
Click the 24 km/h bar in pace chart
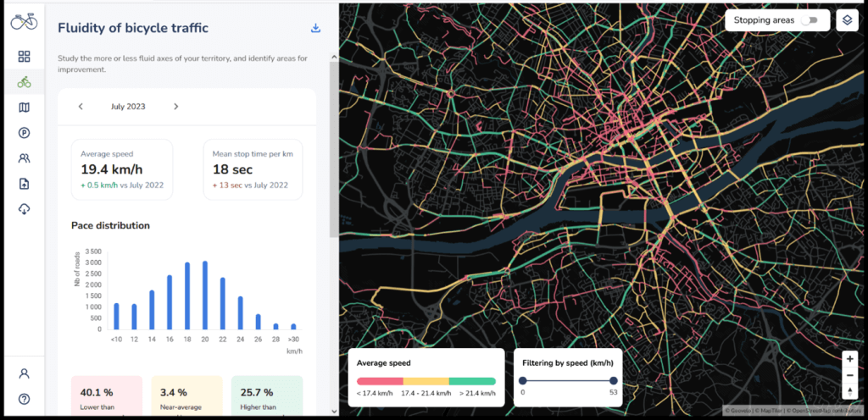pos(240,312)
